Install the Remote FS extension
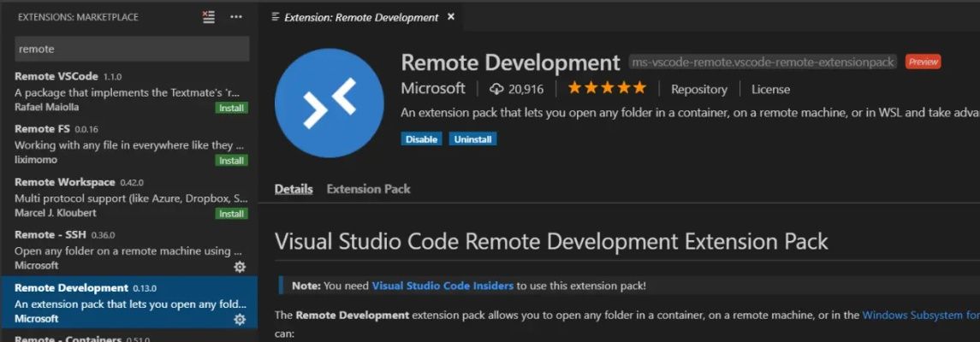The width and height of the screenshot is (980, 342). point(231,161)
